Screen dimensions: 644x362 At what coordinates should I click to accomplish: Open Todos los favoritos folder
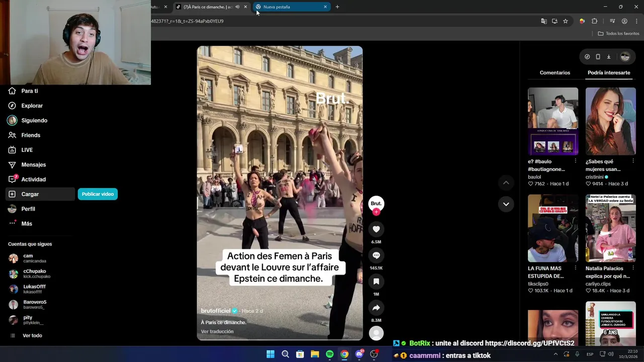[x=618, y=34]
